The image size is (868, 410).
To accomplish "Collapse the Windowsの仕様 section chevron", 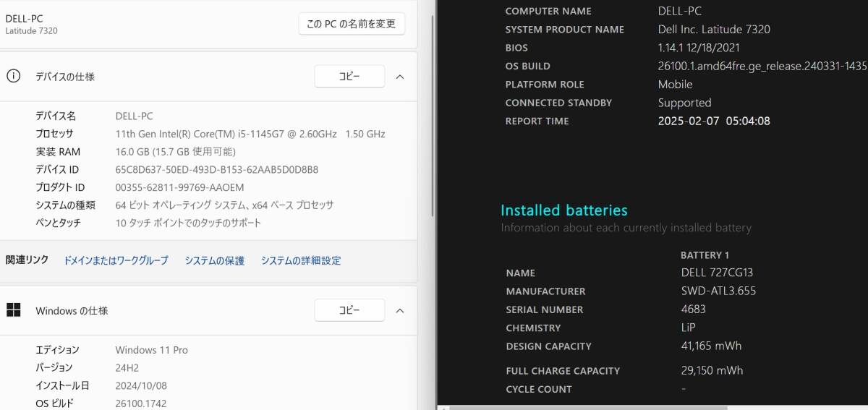I will click(400, 311).
